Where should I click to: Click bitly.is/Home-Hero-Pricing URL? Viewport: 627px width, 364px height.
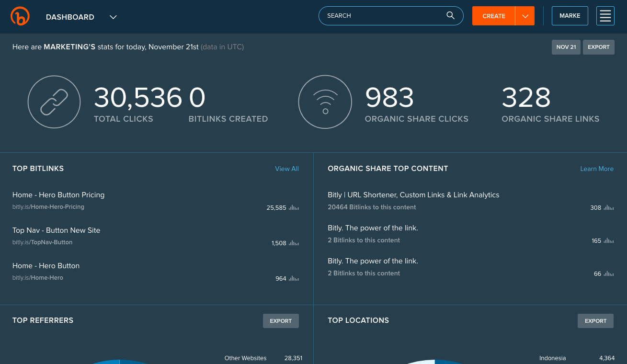point(48,207)
